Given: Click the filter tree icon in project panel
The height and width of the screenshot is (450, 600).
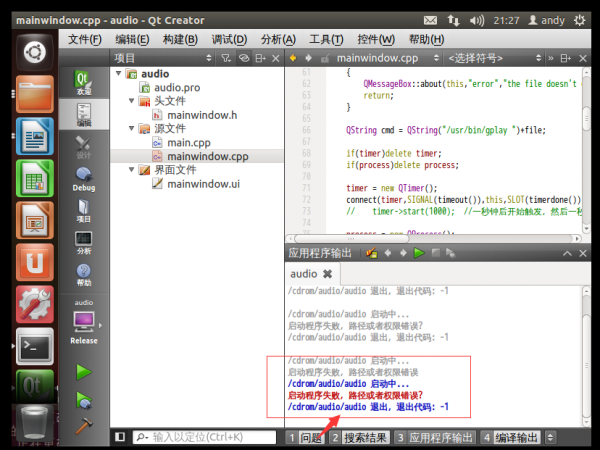Looking at the screenshot, I should point(223,58).
